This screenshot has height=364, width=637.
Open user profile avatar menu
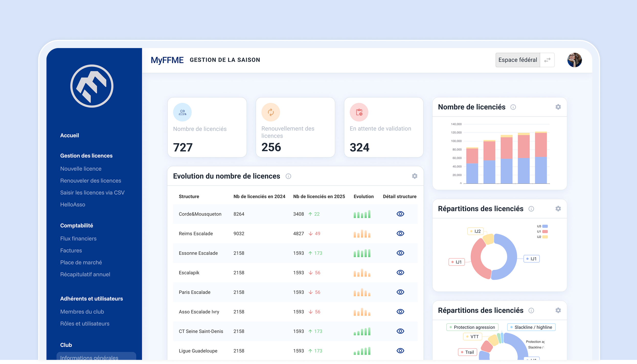574,60
